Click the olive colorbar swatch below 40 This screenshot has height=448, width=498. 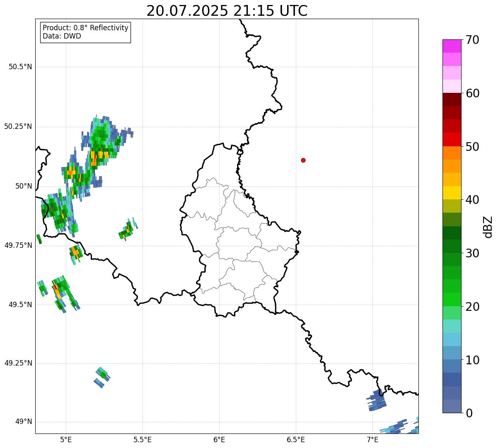pos(452,206)
